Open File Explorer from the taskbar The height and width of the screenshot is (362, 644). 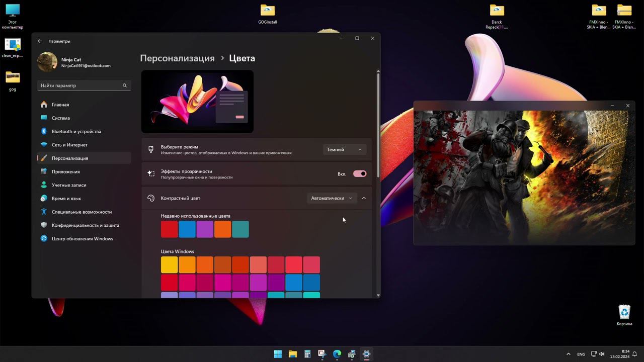pyautogui.click(x=293, y=354)
